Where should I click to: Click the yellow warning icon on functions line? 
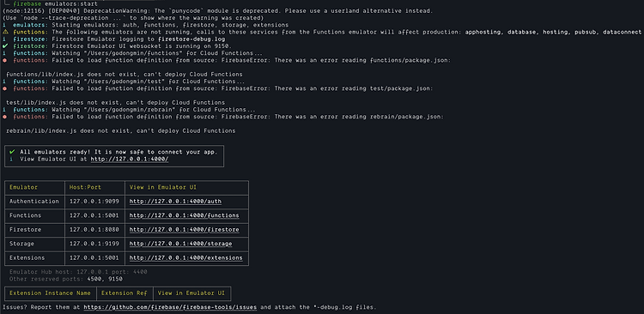pos(4,32)
